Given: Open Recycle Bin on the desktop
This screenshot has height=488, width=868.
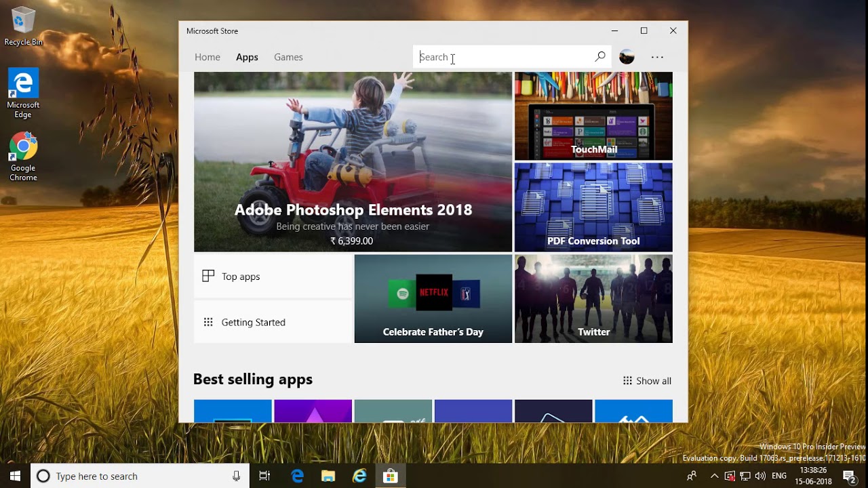Looking at the screenshot, I should [x=23, y=26].
